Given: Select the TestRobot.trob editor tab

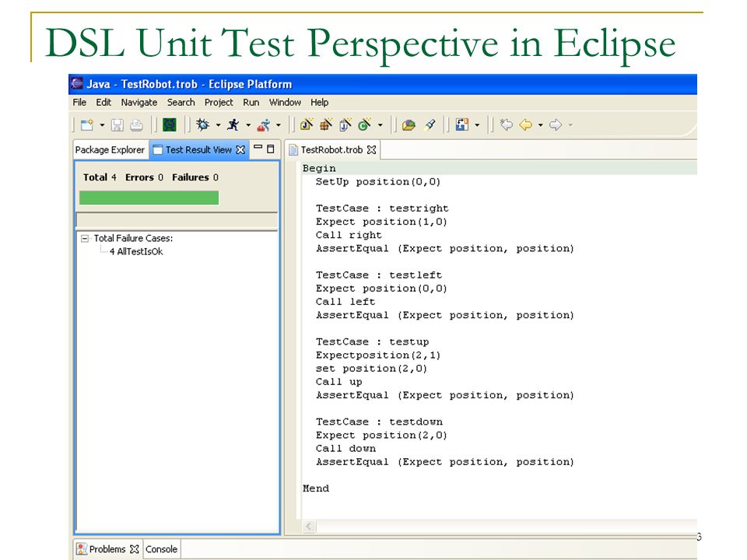Looking at the screenshot, I should (x=331, y=149).
